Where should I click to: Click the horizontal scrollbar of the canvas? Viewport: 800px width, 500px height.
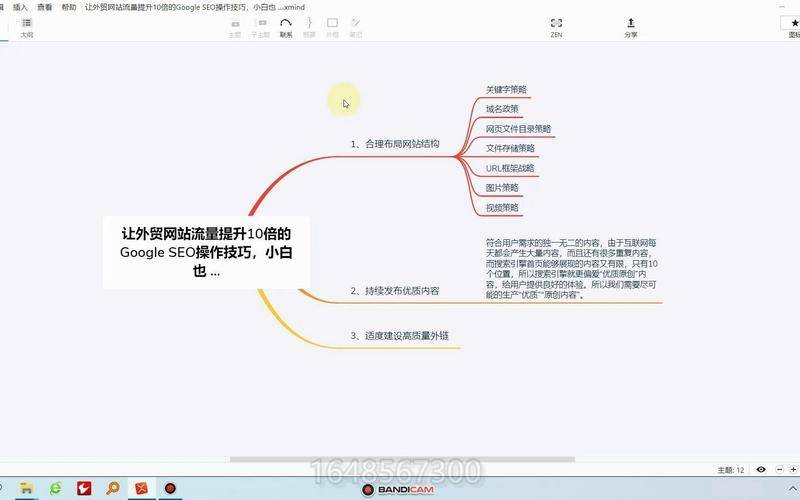402,459
